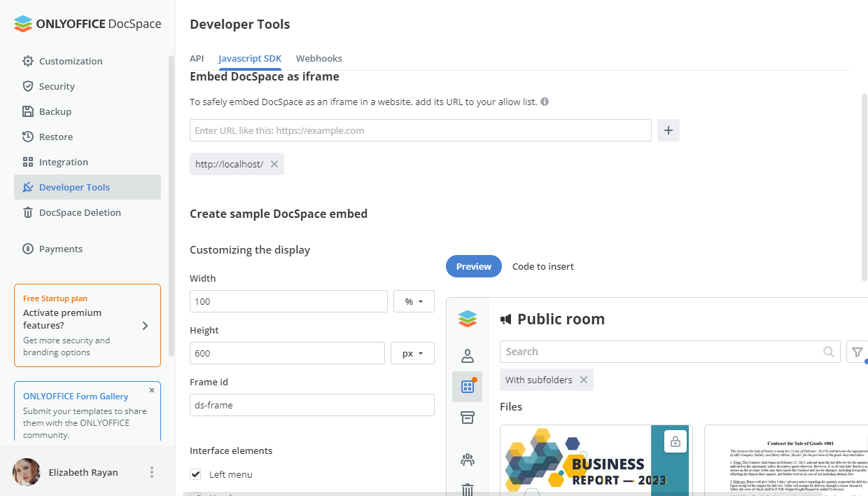This screenshot has height=496, width=868.
Task: Show the Code to insert view
Action: click(542, 266)
